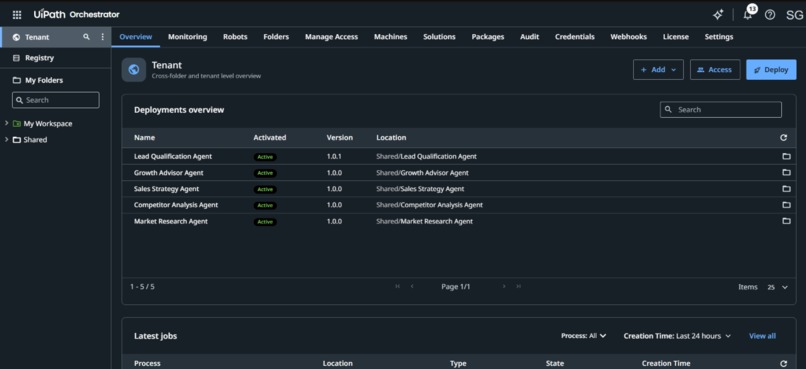Image resolution: width=806 pixels, height=369 pixels.
Task: Switch to the License tab
Action: tap(675, 37)
